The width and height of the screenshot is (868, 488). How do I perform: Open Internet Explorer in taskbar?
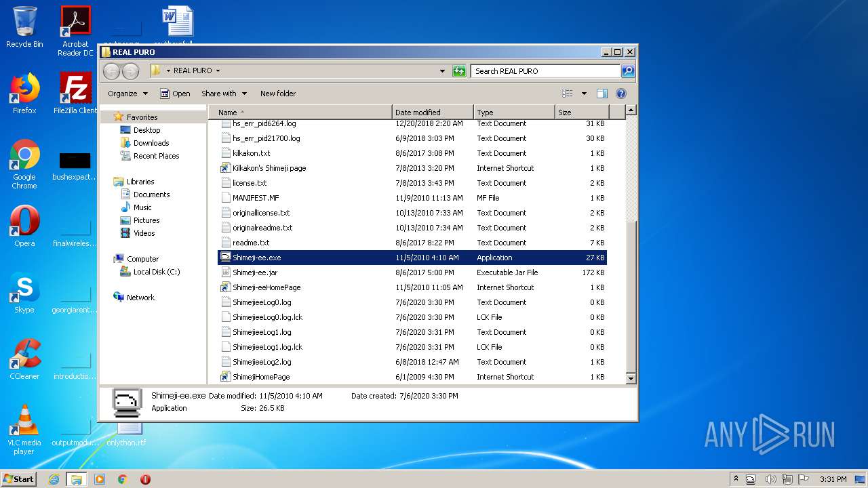click(x=54, y=479)
